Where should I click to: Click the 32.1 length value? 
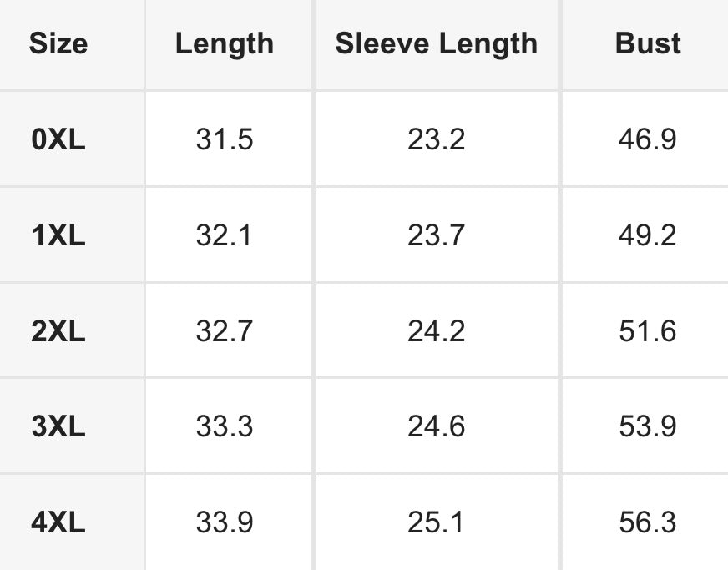tap(224, 235)
